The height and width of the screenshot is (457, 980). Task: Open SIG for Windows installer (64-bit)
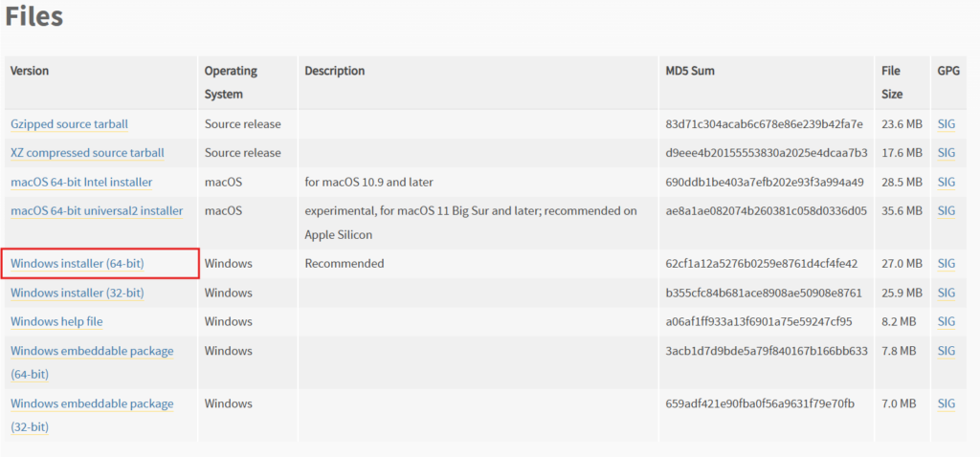coord(947,264)
